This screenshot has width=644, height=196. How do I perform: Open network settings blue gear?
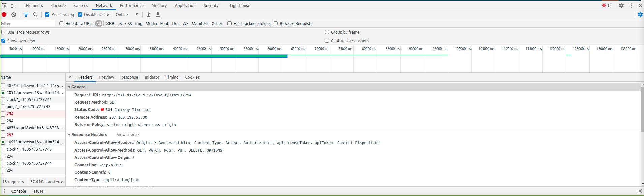[640, 14]
